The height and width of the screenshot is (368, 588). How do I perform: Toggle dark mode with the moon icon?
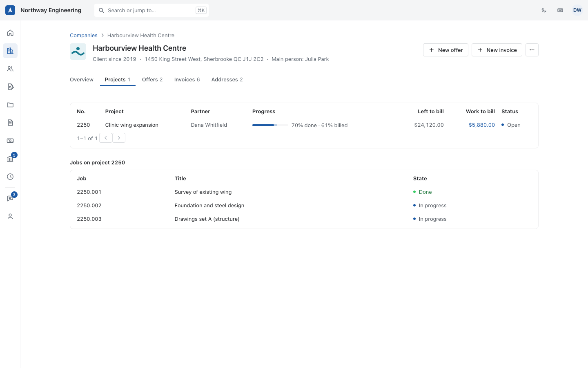[544, 10]
